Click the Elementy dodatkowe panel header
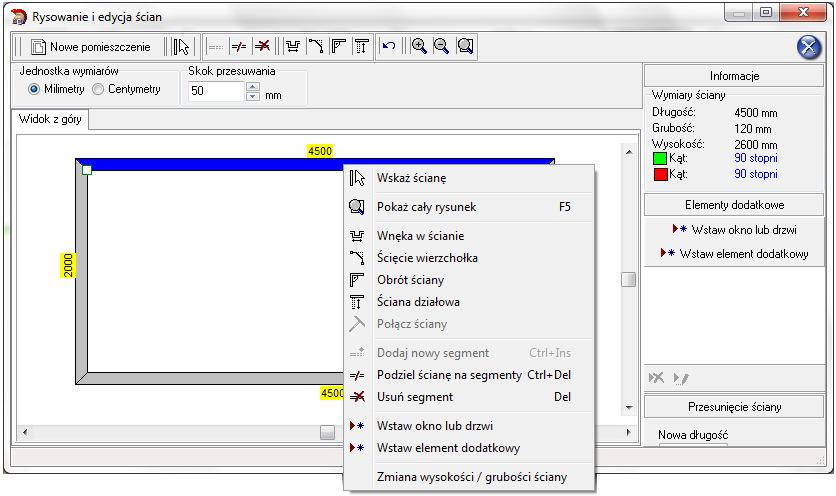836x496 pixels. tap(734, 205)
